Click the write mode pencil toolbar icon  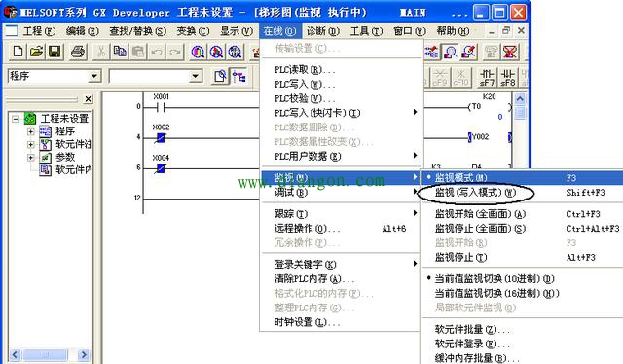pyautogui.click(x=432, y=52)
